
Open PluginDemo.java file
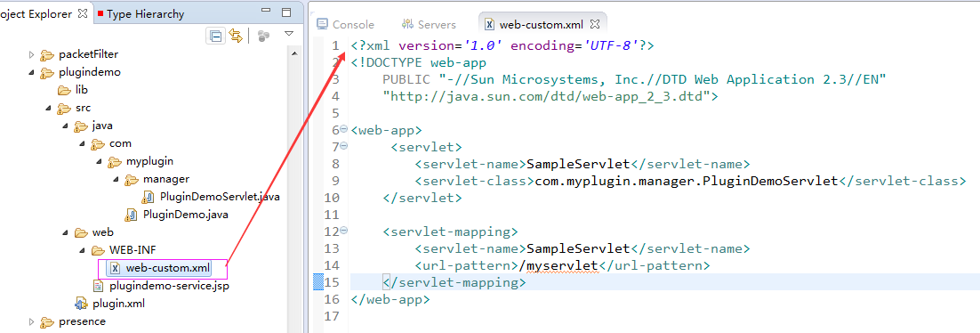(185, 215)
